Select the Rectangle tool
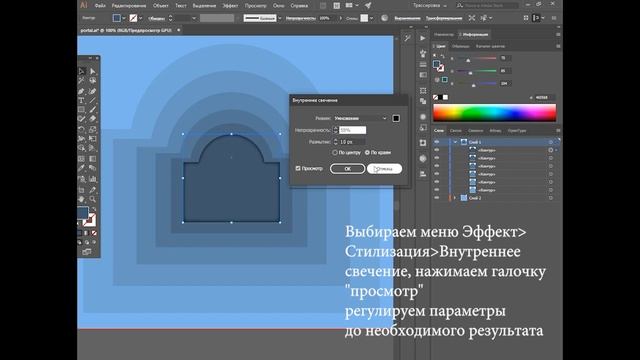 click(x=82, y=110)
